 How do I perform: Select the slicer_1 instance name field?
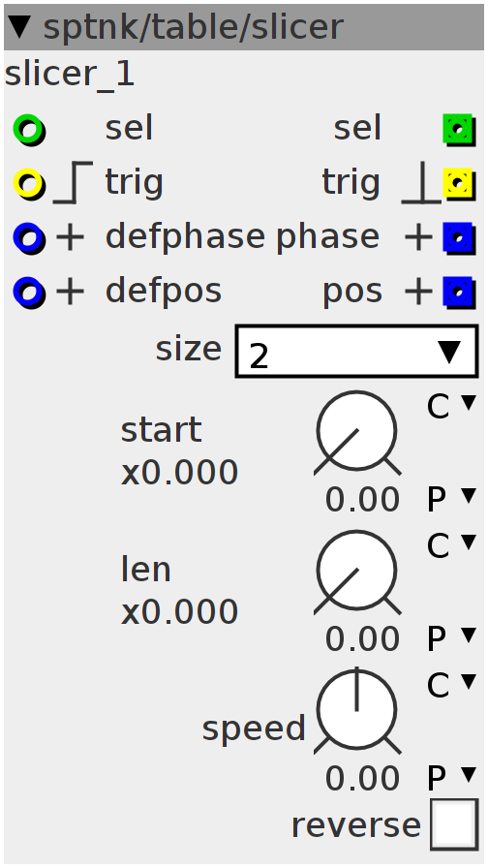(x=70, y=75)
